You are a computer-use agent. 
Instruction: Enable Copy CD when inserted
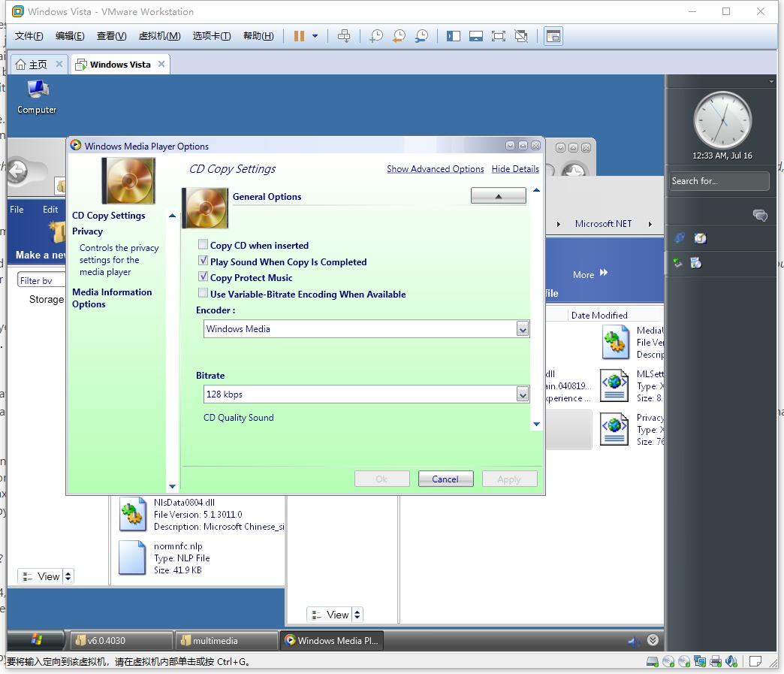203,244
